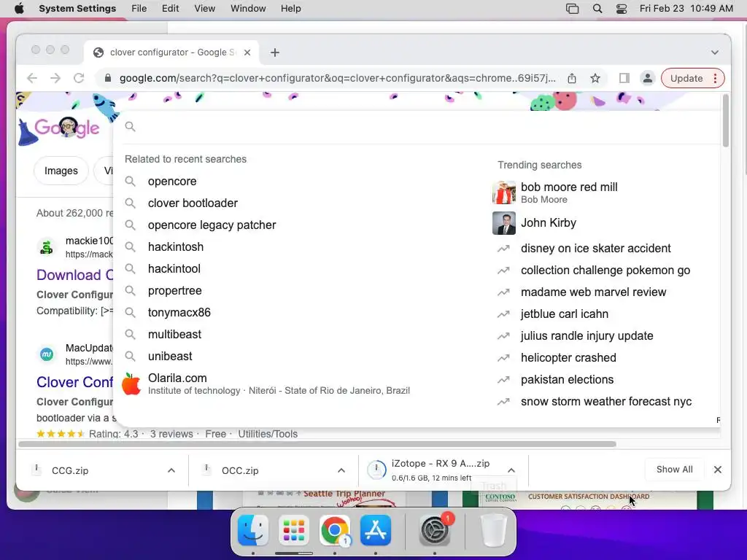Click the browser forward arrow
The height and width of the screenshot is (560, 747).
click(55, 78)
